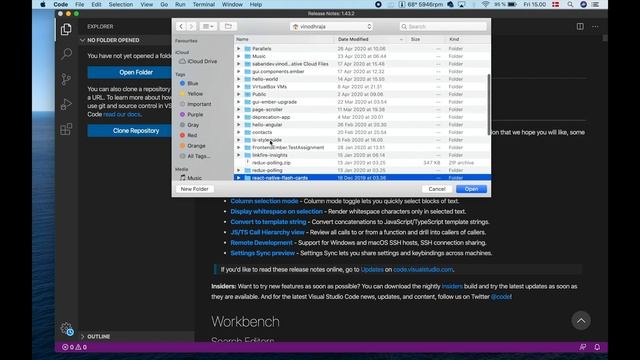Select the hello-angular folder row
The width and height of the screenshot is (640, 360).
(x=362, y=124)
